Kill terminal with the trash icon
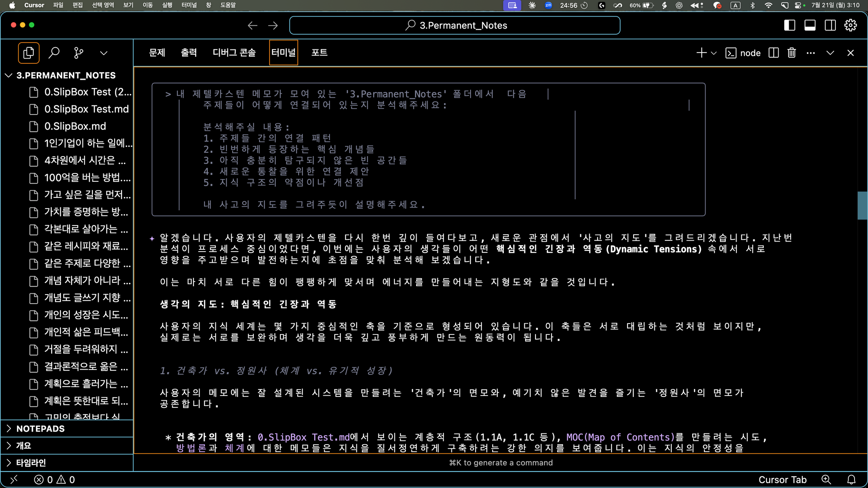 coord(792,53)
